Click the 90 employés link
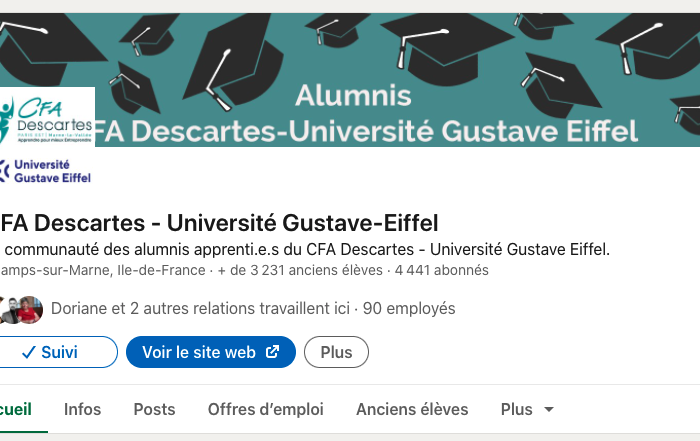This screenshot has height=441, width=700. pyautogui.click(x=409, y=309)
